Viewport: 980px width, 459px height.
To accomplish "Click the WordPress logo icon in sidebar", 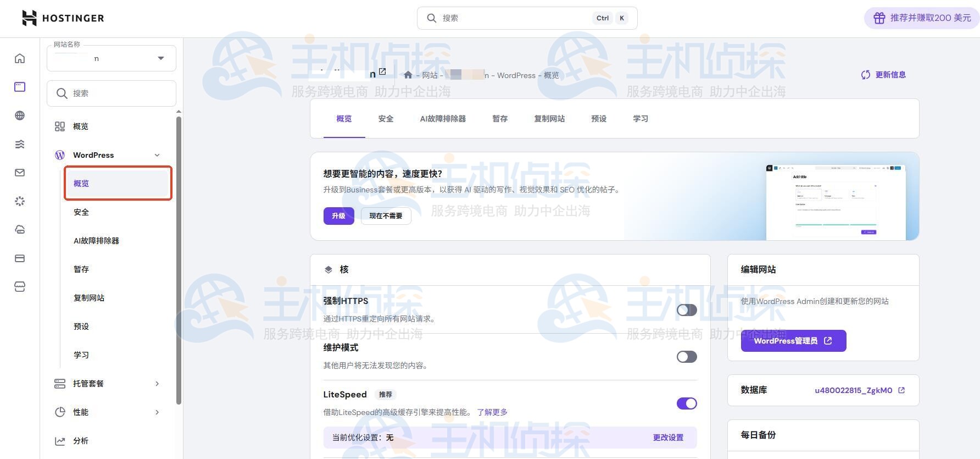I will pos(60,155).
